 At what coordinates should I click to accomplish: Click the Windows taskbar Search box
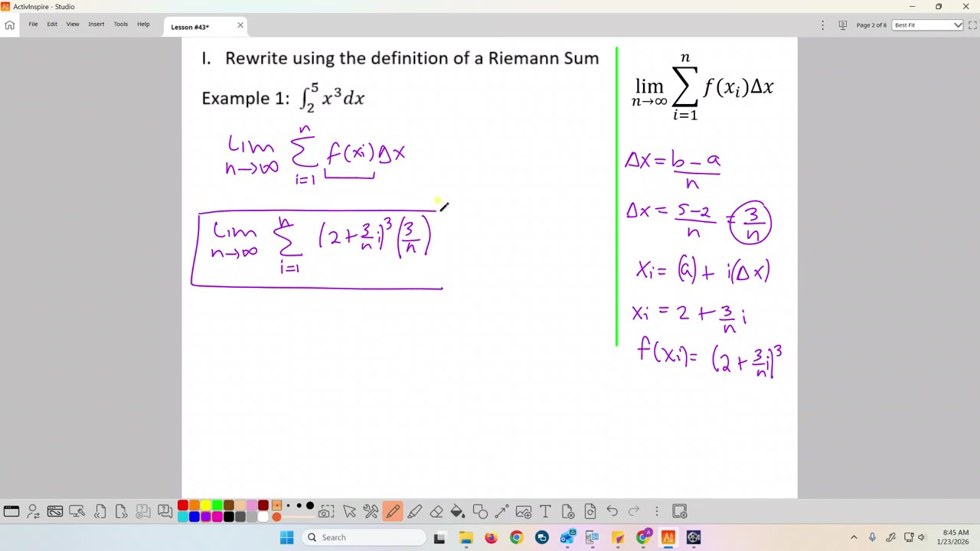(364, 537)
